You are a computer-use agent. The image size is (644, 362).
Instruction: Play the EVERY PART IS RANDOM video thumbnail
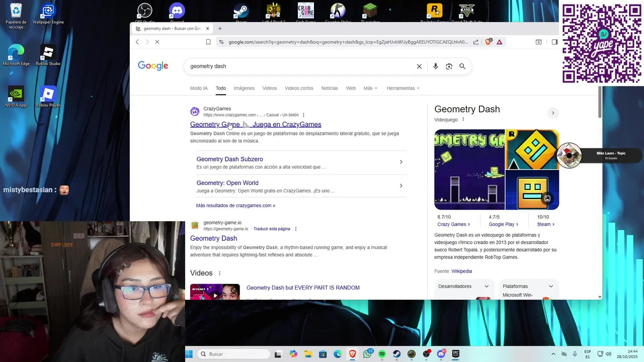point(215,292)
